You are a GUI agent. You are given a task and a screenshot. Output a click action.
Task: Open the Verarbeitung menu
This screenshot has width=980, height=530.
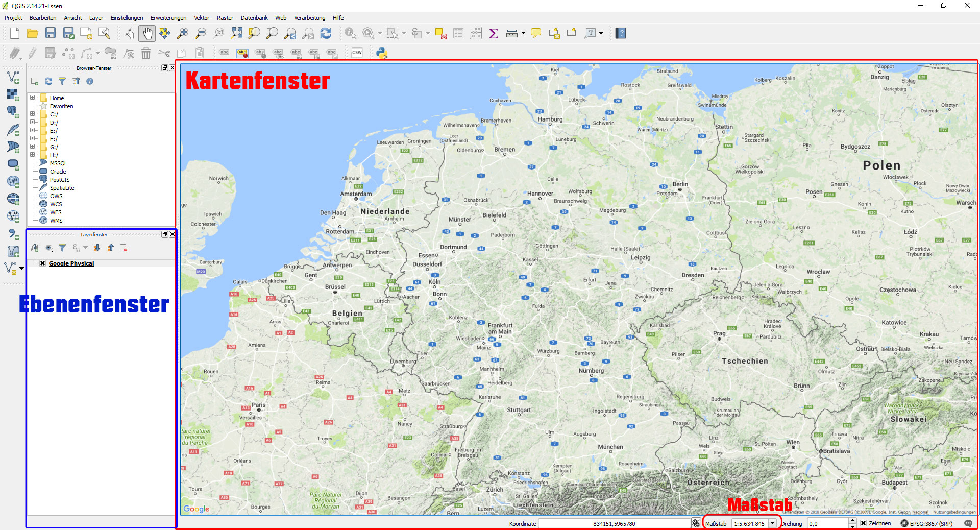(x=309, y=18)
